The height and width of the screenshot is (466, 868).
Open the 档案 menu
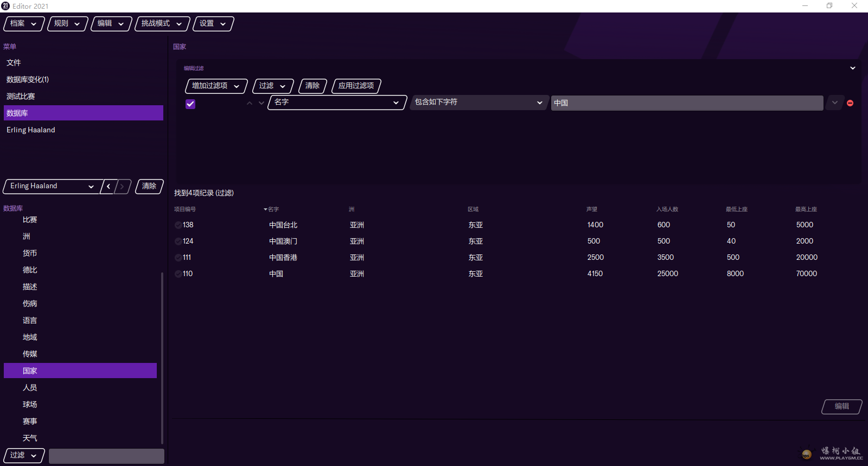[x=23, y=24]
